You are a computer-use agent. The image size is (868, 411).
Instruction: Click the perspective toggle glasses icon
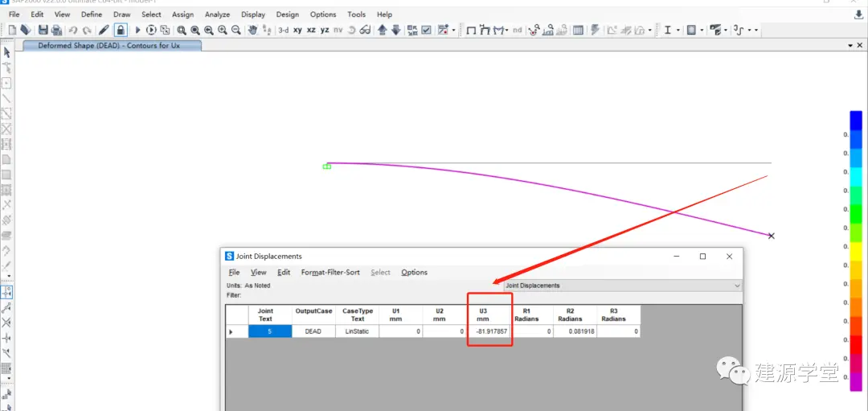[x=366, y=31]
